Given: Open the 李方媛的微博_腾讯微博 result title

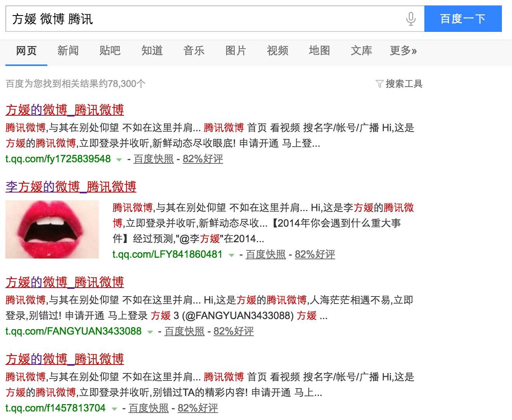Looking at the screenshot, I should coord(71,187).
